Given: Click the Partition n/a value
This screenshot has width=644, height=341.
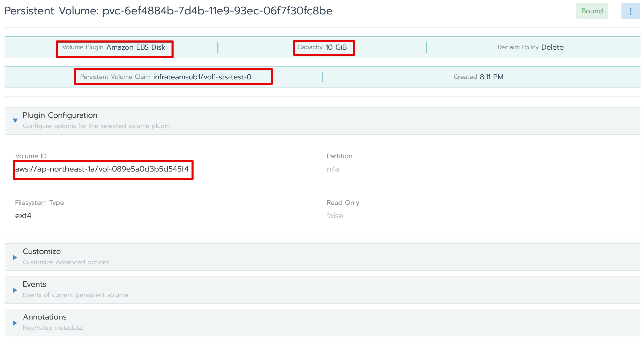Looking at the screenshot, I should pos(333,169).
